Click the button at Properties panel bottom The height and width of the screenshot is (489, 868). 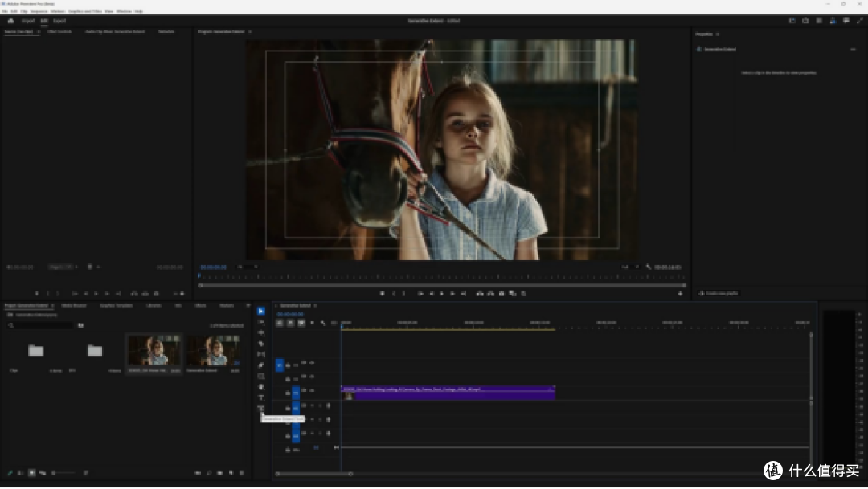[719, 293]
